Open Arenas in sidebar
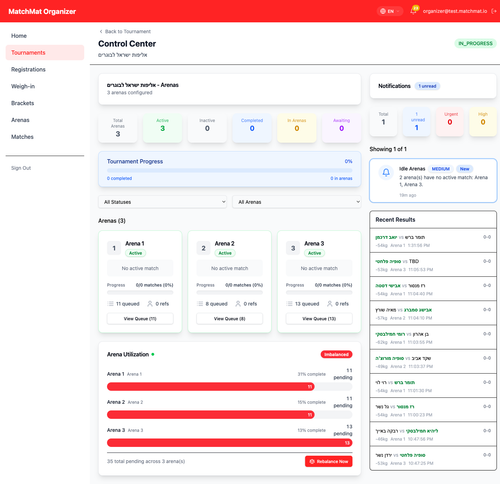The image size is (500, 484). click(45, 120)
